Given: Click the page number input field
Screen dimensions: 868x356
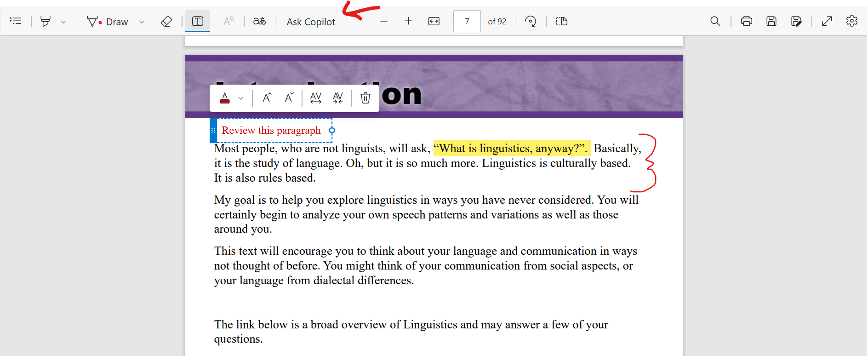Looking at the screenshot, I should 467,21.
